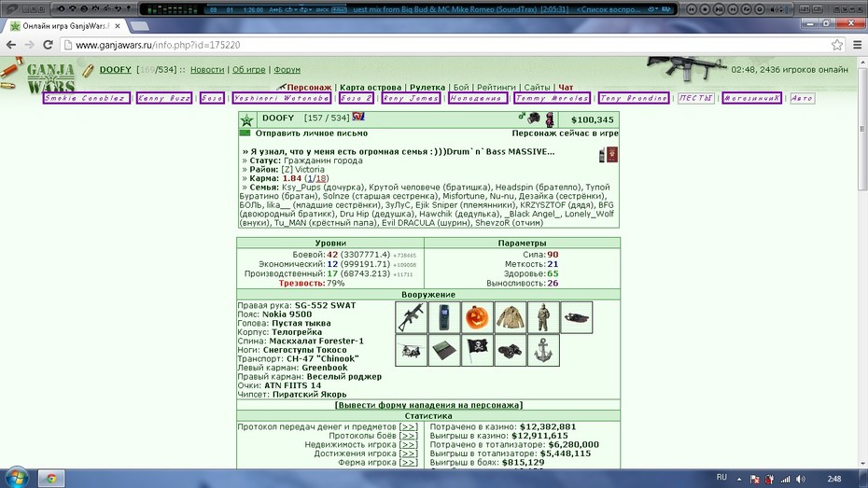Click the pirate anchor chipset icon
The height and width of the screenshot is (488, 868).
coord(543,350)
